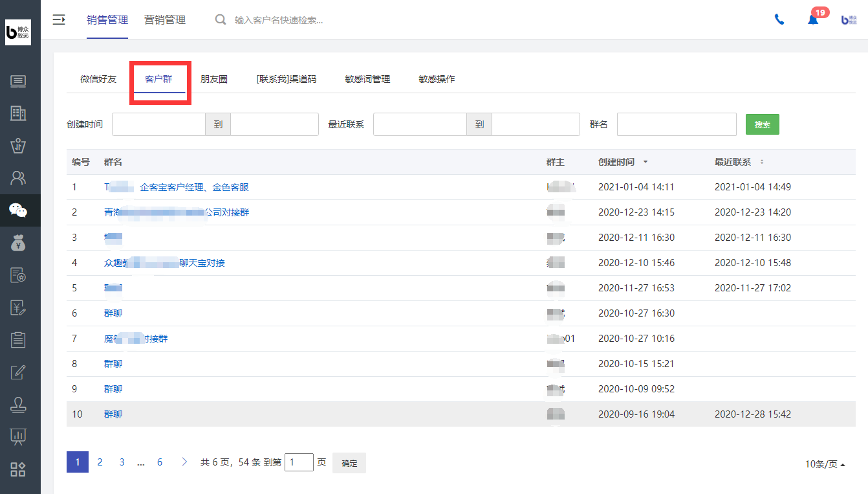Open the user profile logo at top right
Image resolution: width=868 pixels, height=494 pixels.
pyautogui.click(x=849, y=20)
